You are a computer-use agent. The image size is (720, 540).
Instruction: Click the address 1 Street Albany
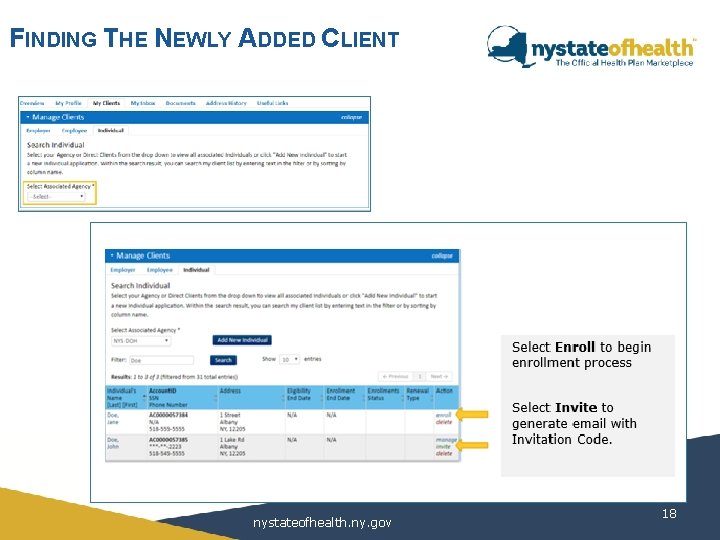point(232,422)
